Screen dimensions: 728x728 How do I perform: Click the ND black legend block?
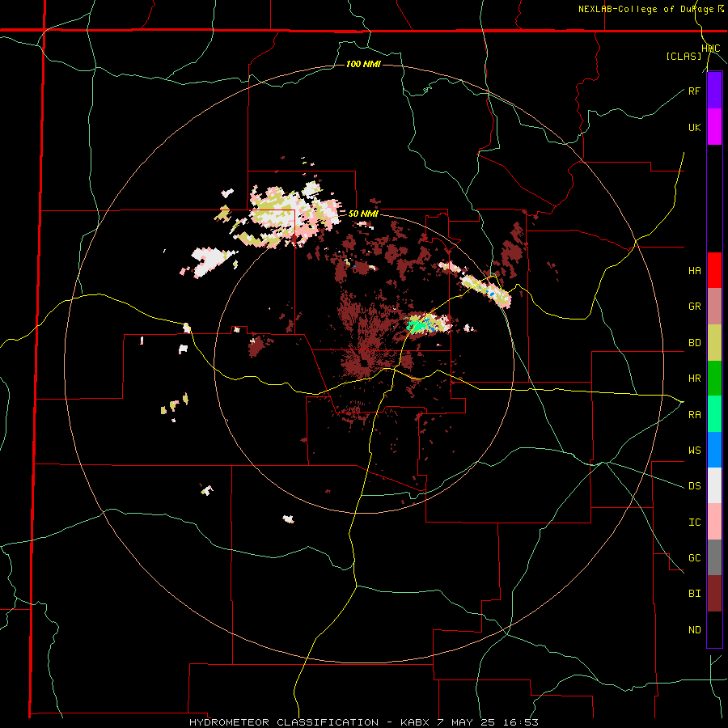714,629
